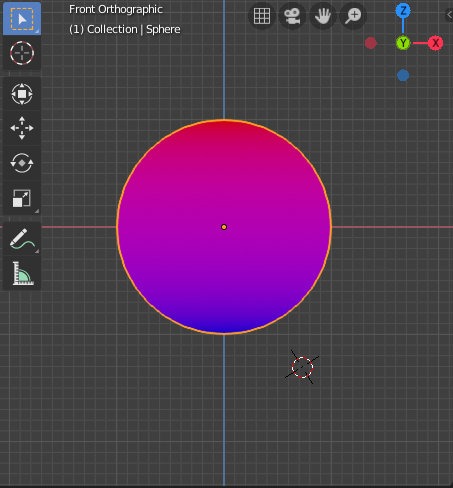Click the hand pan view button
Viewport: 453px width, 488px height.
tap(322, 15)
